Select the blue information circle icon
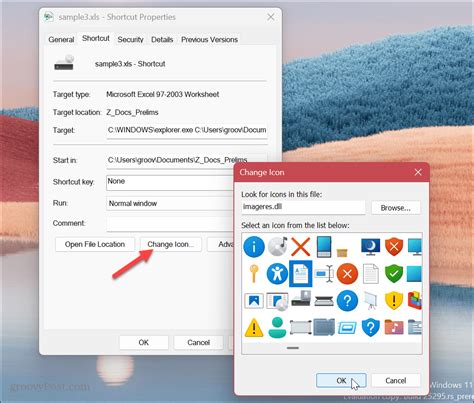Viewport: 474px width, 403px height. click(254, 247)
